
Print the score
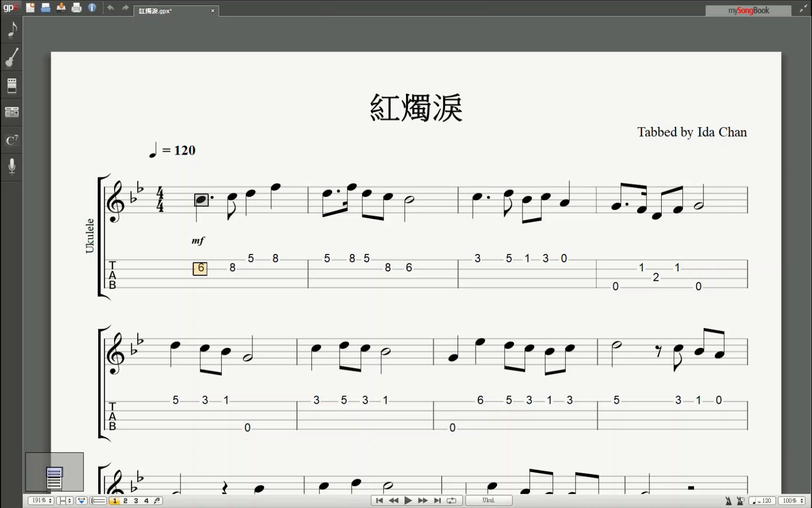coord(77,8)
